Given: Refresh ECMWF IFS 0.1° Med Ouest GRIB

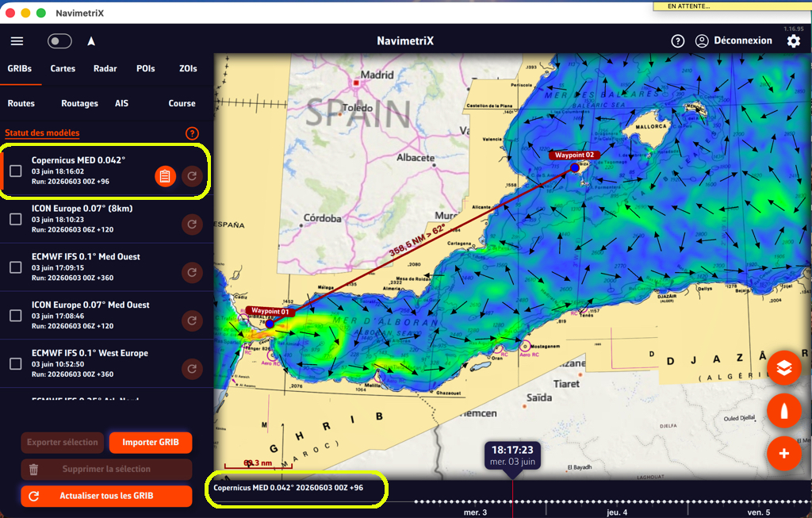Looking at the screenshot, I should point(192,272).
